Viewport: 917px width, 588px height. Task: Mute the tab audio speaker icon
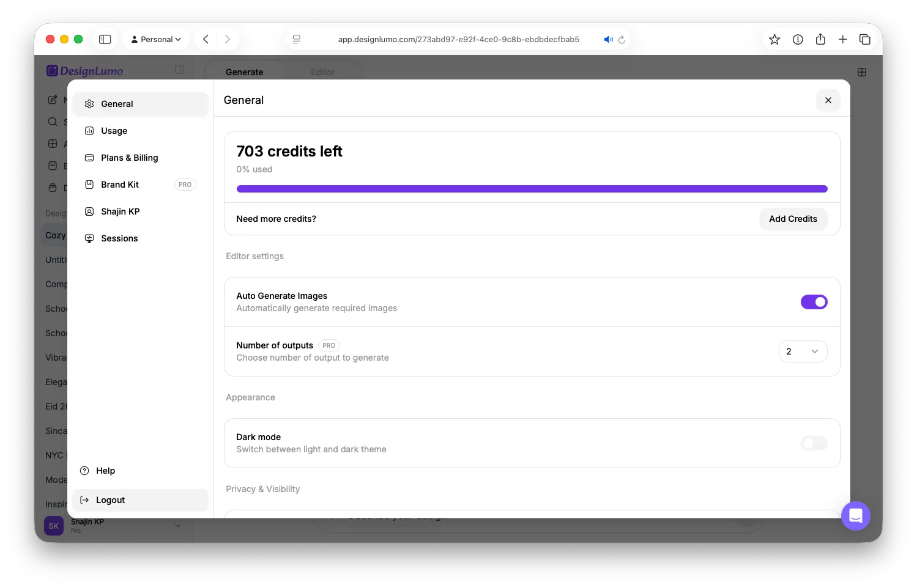(608, 39)
